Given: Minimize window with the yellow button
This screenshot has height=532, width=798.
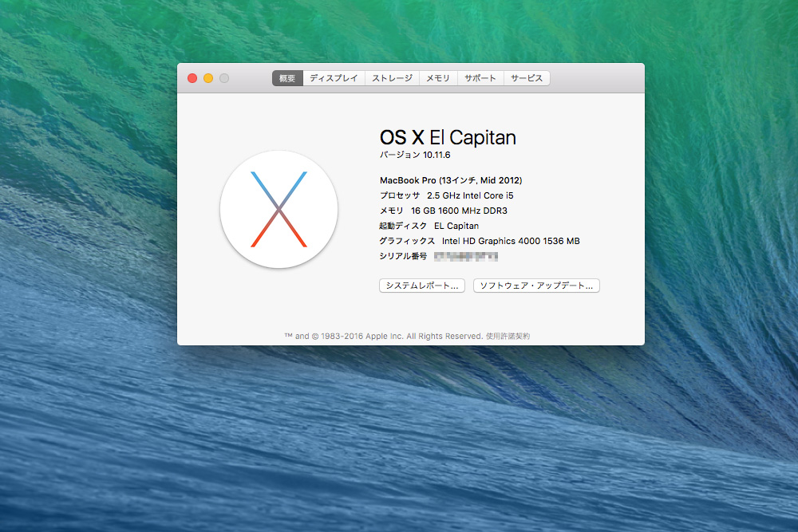Looking at the screenshot, I should point(208,78).
